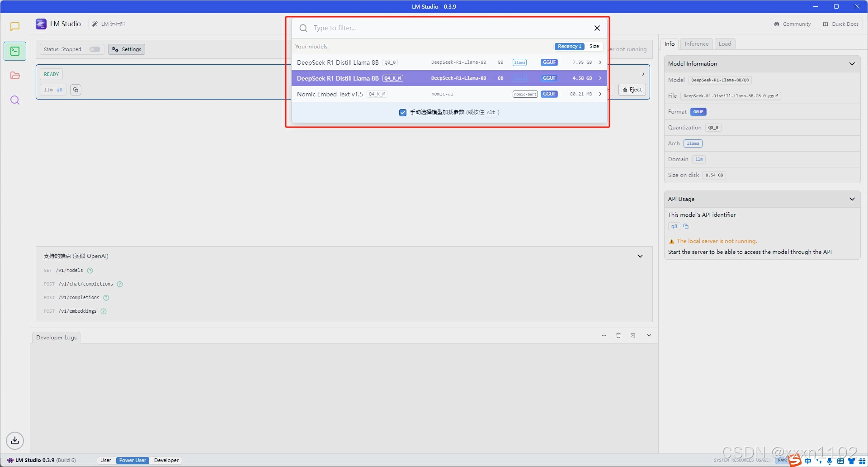Click the LM Studio logo icon

(41, 24)
